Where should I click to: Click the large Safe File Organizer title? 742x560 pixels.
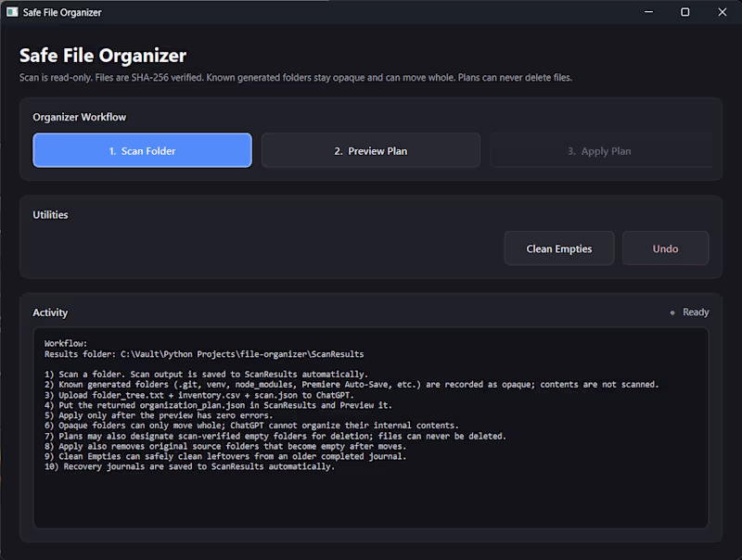coord(103,56)
